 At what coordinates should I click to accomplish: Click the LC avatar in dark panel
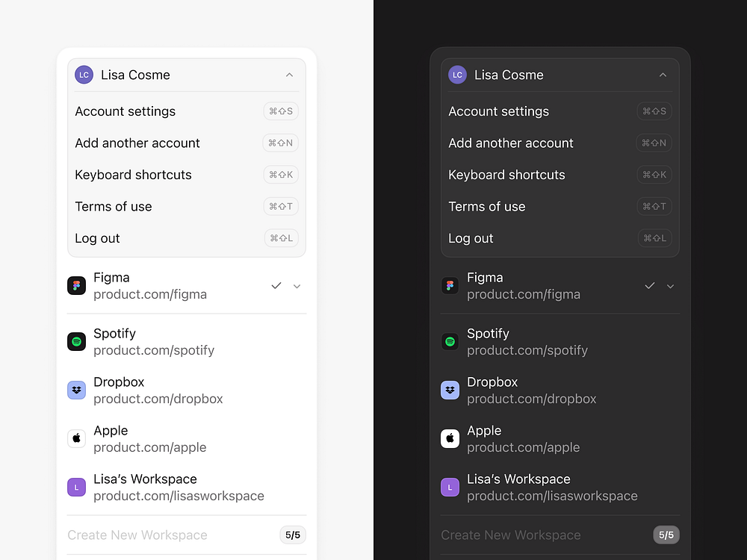(457, 75)
